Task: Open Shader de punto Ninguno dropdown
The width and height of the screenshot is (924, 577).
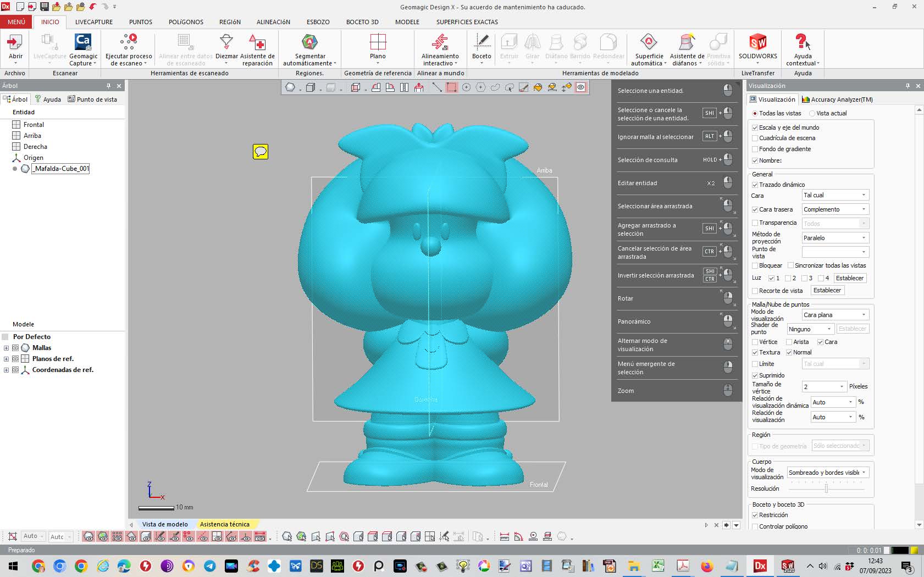Action: point(811,329)
